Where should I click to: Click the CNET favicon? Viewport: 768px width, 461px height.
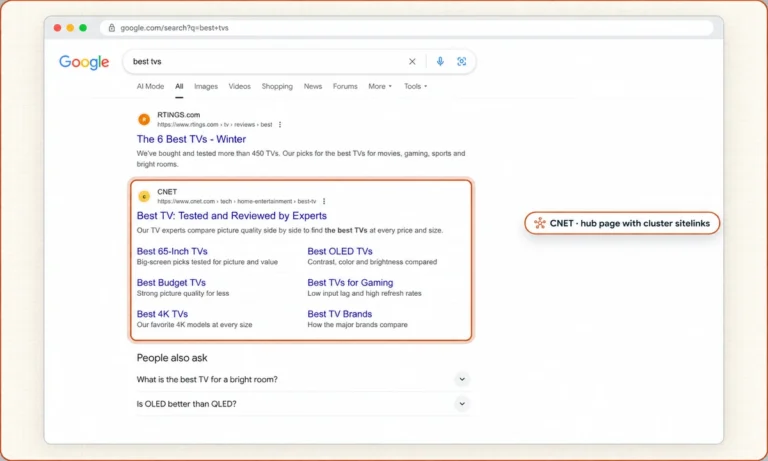(144, 196)
